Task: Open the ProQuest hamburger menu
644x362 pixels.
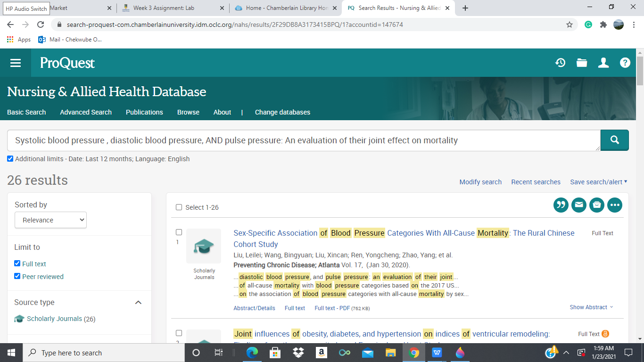Action: coord(16,63)
